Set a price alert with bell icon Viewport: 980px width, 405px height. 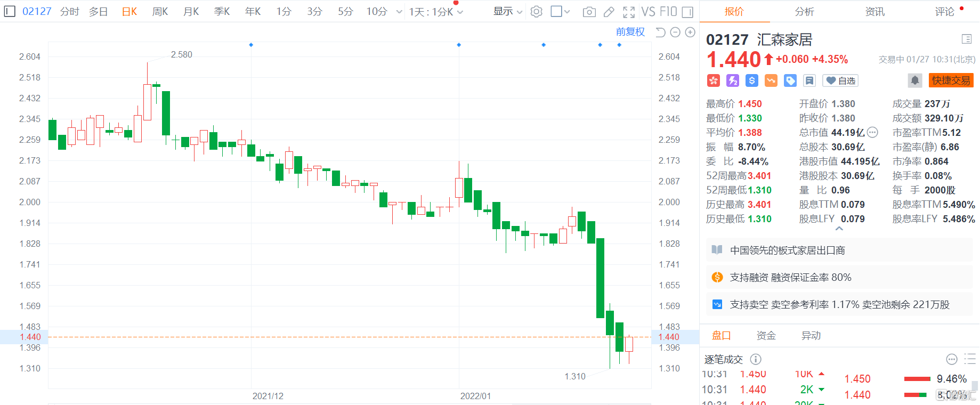914,80
